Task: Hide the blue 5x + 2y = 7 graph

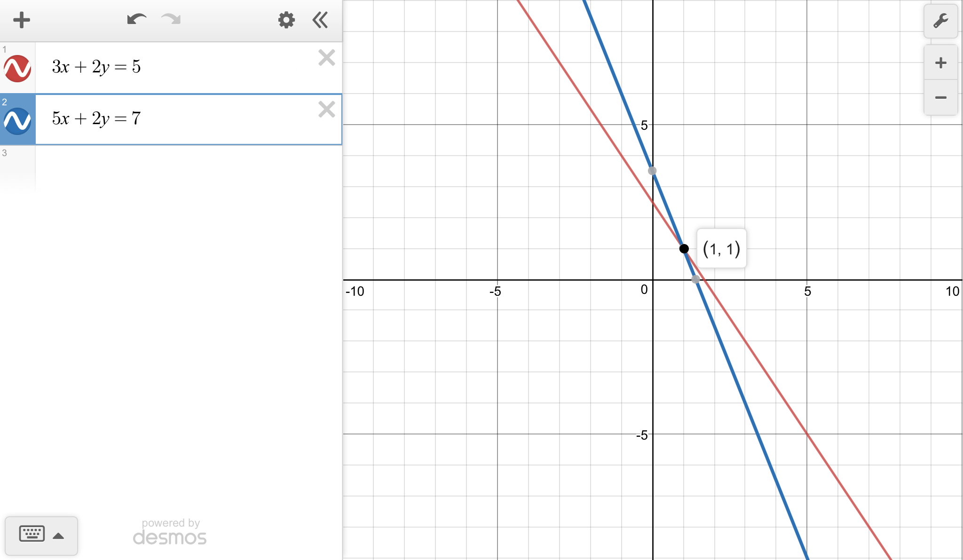Action: click(x=17, y=121)
